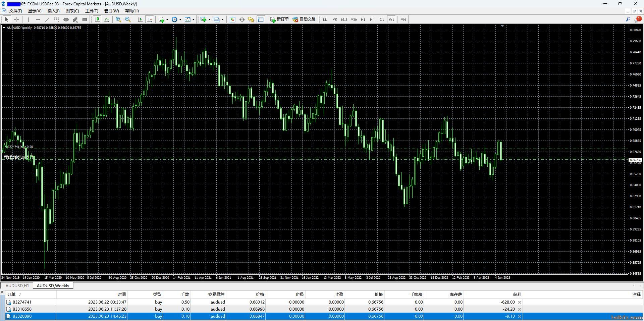Choose the vertical line drawing tool
The width and height of the screenshot is (644, 321).
click(29, 19)
